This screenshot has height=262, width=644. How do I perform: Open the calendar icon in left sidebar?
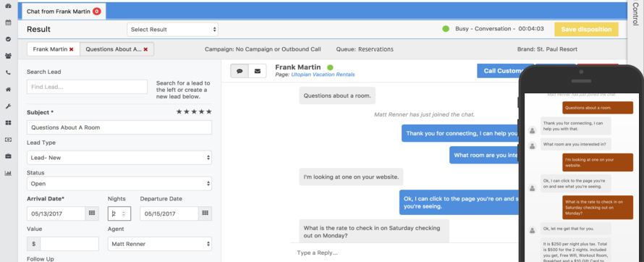coord(8,22)
